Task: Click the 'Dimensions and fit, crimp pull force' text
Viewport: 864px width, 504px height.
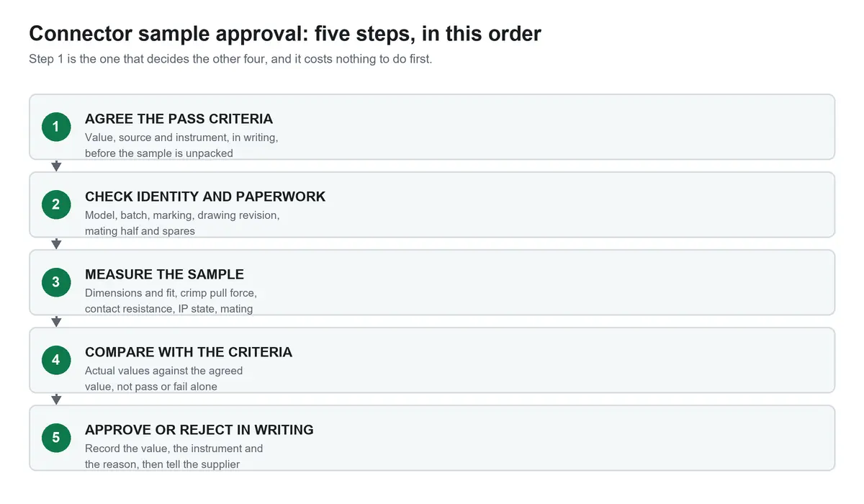Action: point(171,300)
